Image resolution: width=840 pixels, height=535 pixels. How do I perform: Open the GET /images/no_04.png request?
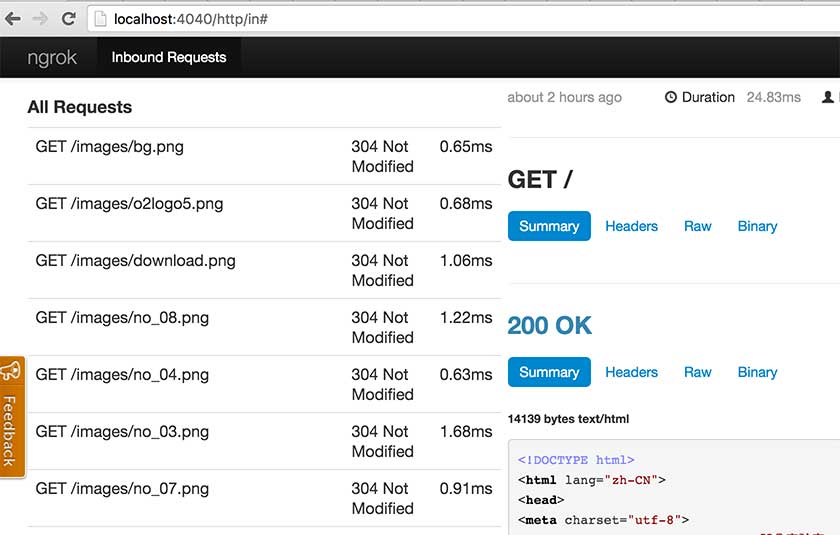(123, 375)
